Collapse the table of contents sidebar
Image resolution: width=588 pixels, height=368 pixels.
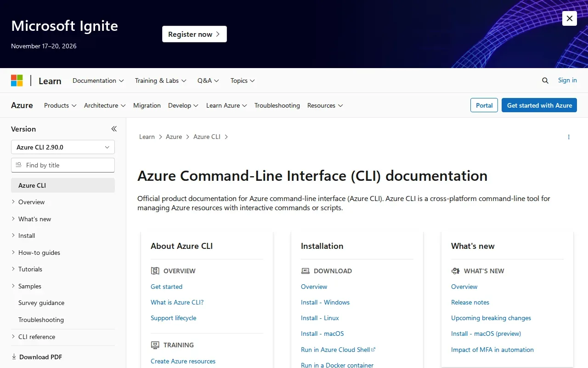pos(114,129)
